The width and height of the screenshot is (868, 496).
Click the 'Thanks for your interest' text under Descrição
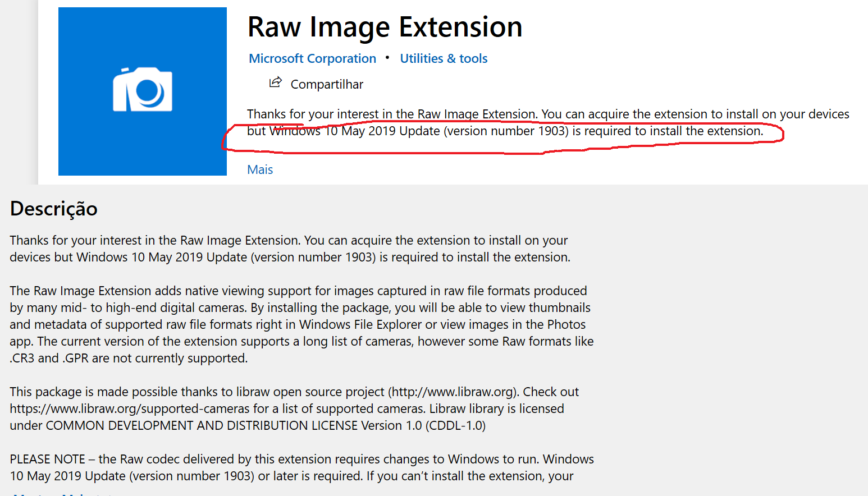(168, 240)
